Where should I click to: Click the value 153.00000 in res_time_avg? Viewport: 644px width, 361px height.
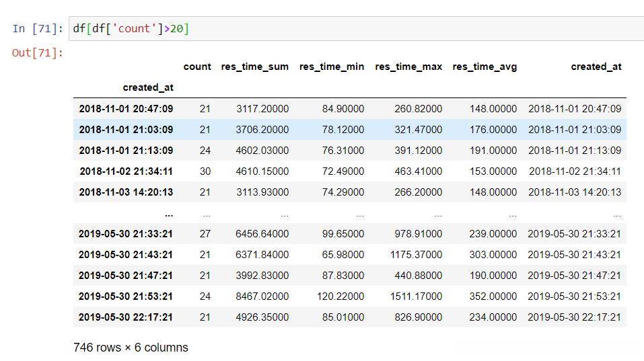493,171
